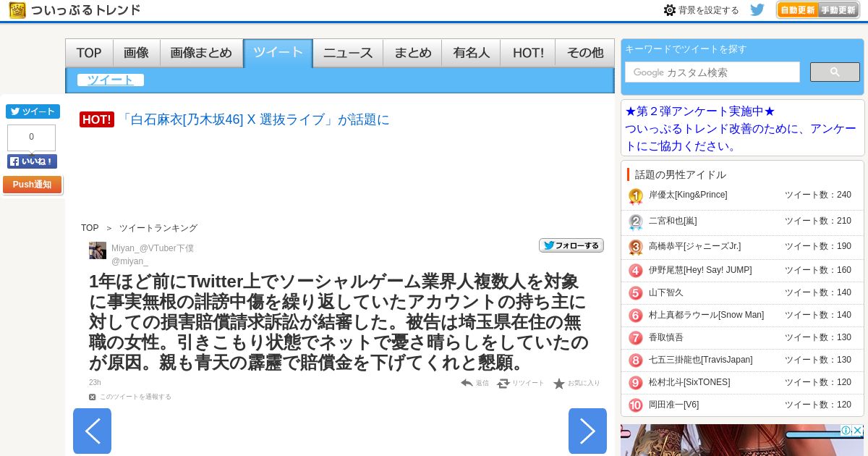Go to previous tweet with left arrow
The height and width of the screenshot is (456, 868).
click(92, 431)
